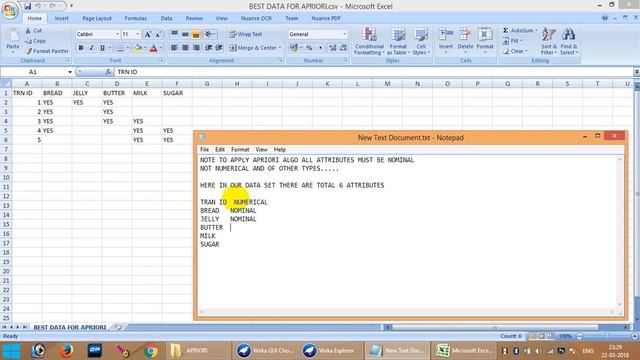
Task: Toggle Italic formatting
Action: tap(91, 48)
